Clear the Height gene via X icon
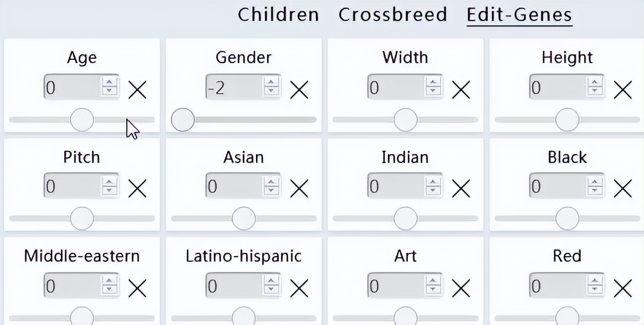 tap(623, 89)
